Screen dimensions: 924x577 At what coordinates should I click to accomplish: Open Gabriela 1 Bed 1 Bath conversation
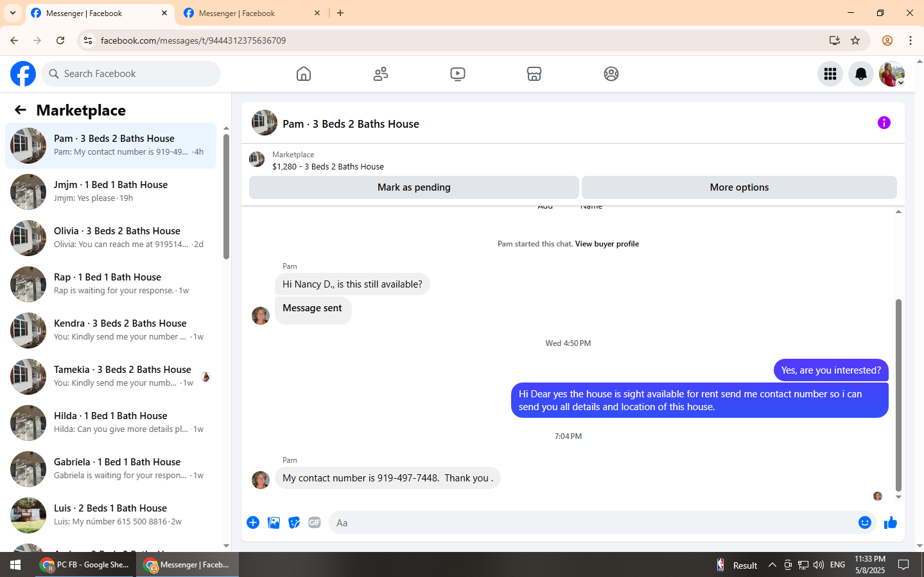[x=110, y=469]
